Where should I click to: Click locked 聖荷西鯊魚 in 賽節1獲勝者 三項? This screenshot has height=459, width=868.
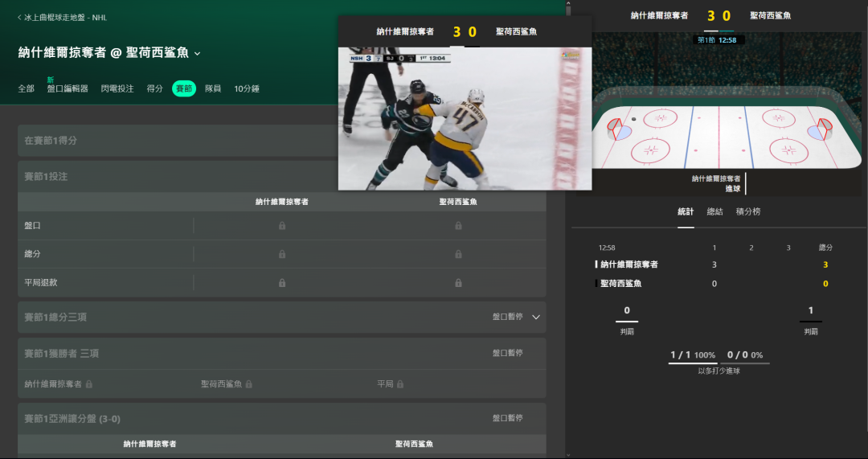(226, 383)
